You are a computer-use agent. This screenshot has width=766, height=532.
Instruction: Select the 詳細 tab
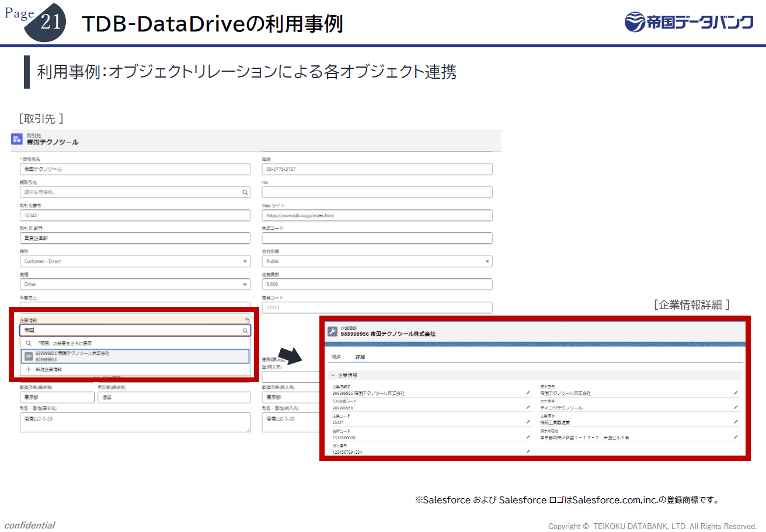pos(360,356)
